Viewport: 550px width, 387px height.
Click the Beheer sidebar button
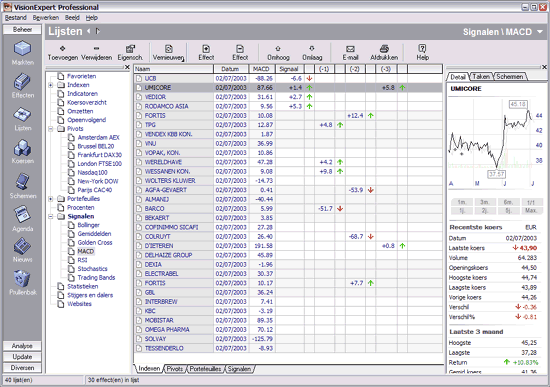click(22, 29)
